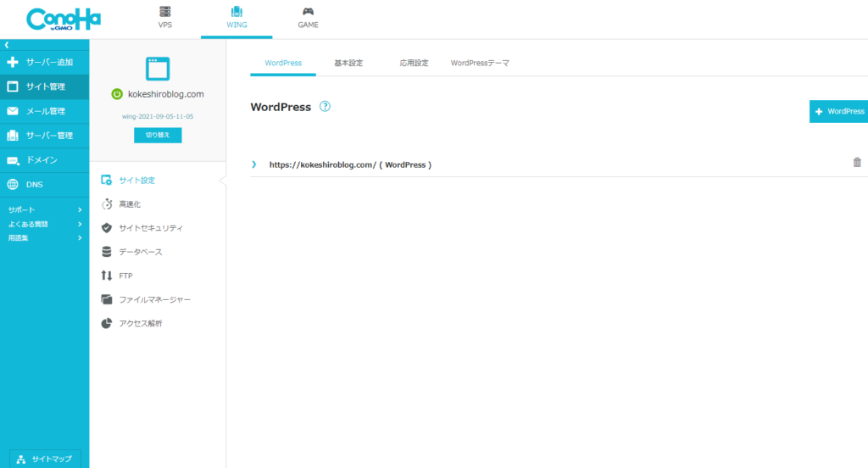The height and width of the screenshot is (468, 868).
Task: Click the 切り替え button
Action: tap(158, 135)
